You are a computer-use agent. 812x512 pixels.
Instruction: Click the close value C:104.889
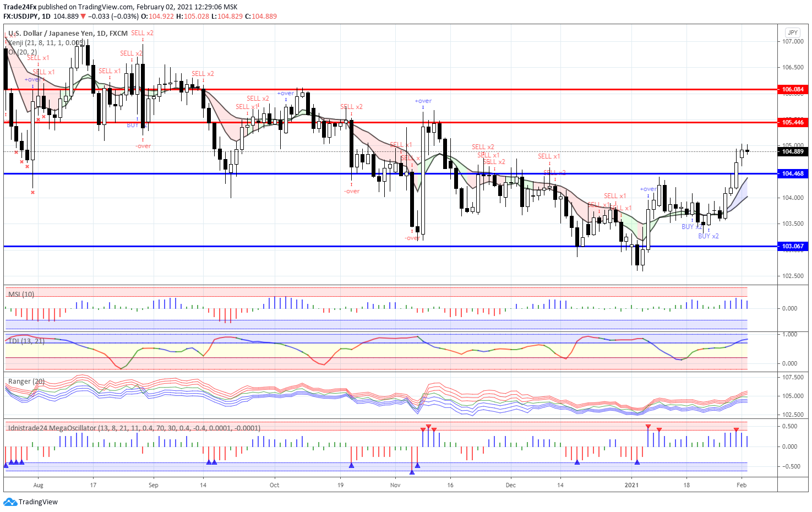tap(260, 17)
